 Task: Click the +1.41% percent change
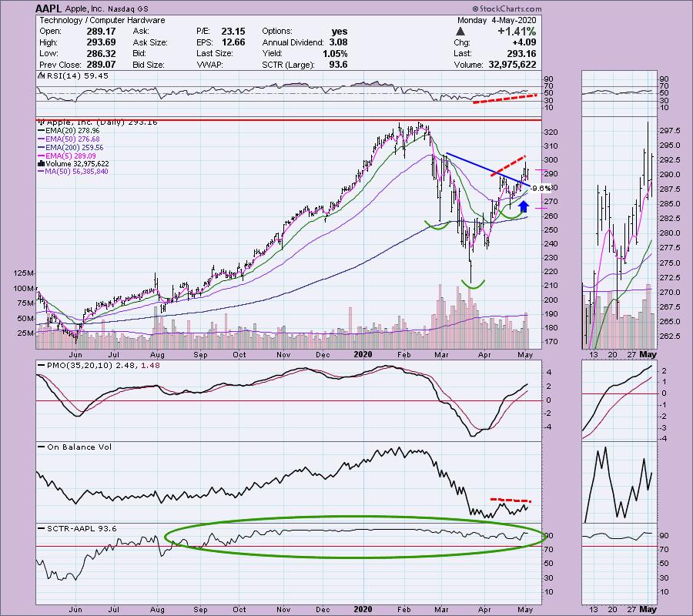(x=517, y=32)
